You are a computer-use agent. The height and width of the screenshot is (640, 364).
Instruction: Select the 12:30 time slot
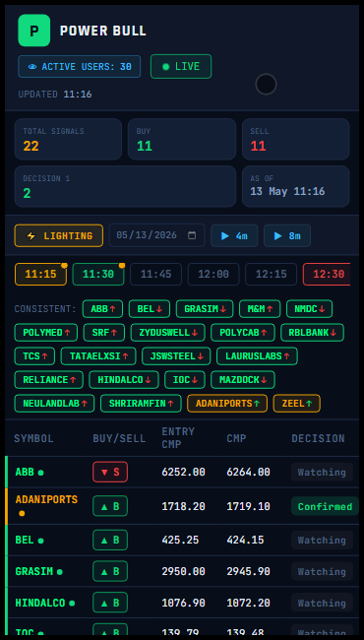327,275
